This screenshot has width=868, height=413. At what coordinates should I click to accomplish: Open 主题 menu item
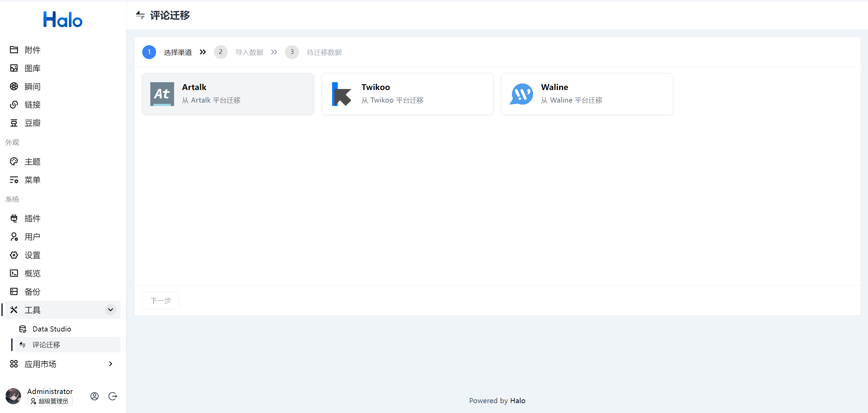[63, 161]
